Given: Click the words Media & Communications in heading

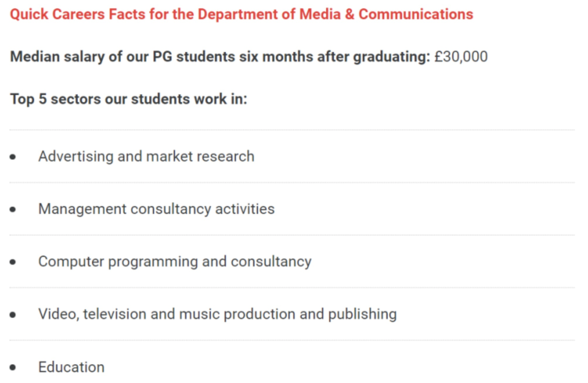Looking at the screenshot, I should [386, 14].
